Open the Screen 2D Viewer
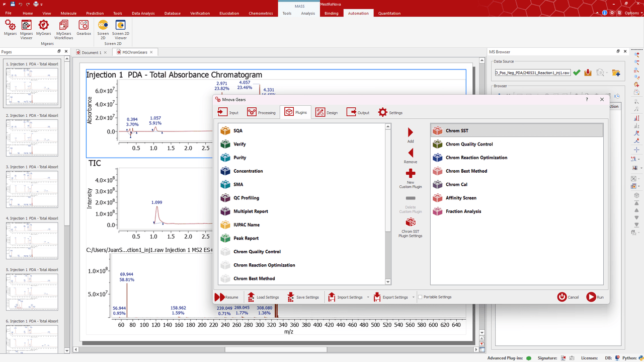The height and width of the screenshot is (362, 644). click(x=120, y=29)
